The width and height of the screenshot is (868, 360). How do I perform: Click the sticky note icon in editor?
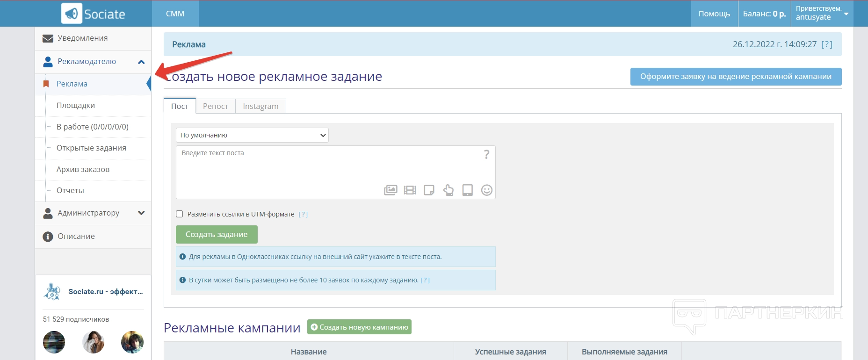point(429,190)
